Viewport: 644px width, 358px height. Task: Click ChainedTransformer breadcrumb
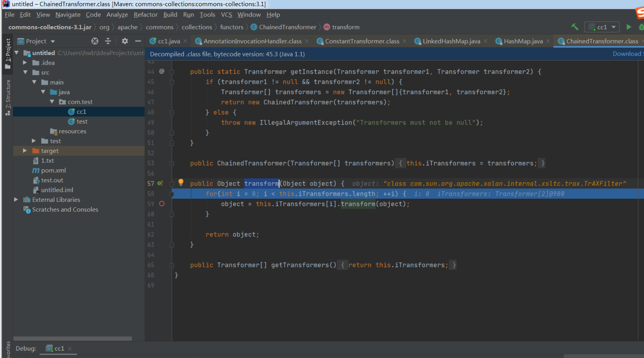coord(284,27)
